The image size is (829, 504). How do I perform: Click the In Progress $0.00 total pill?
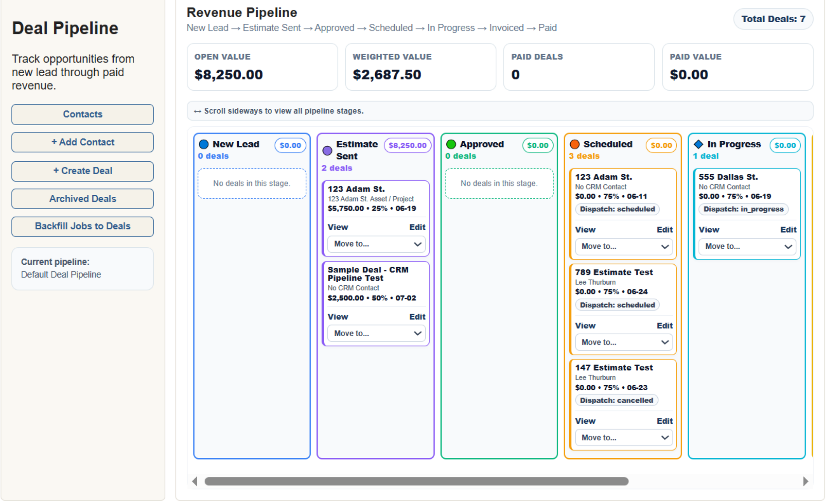[x=785, y=145]
